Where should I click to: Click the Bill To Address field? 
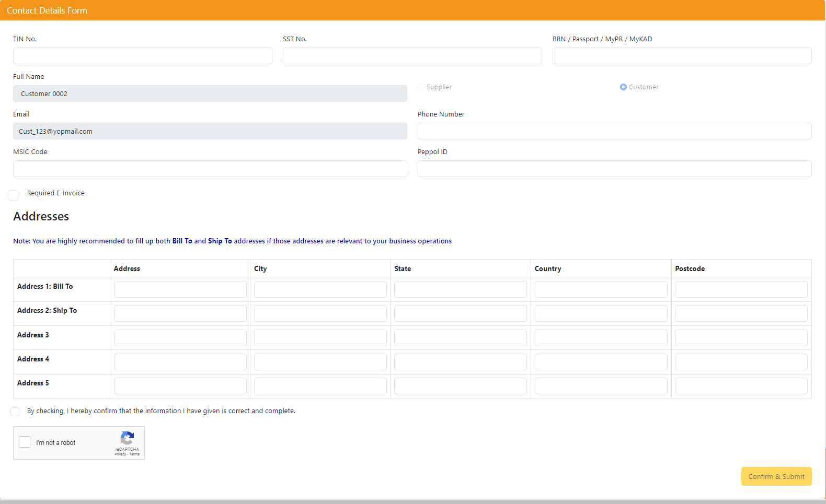point(180,289)
